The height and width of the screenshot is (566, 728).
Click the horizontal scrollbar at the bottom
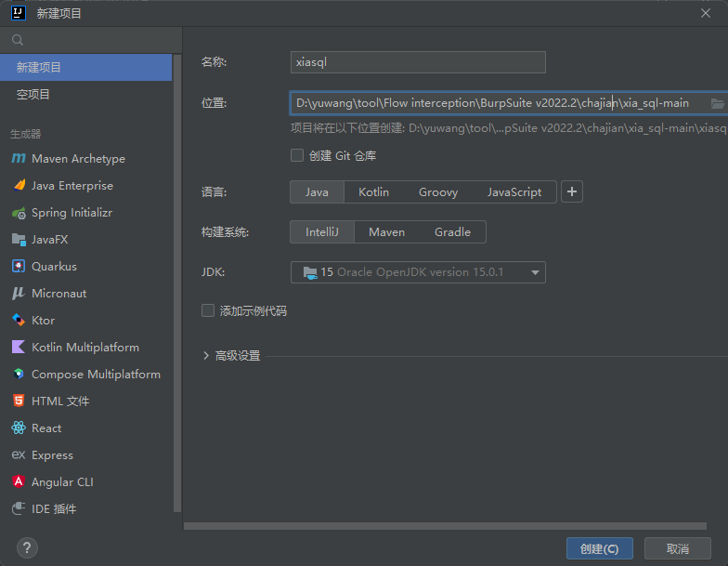pos(445,526)
